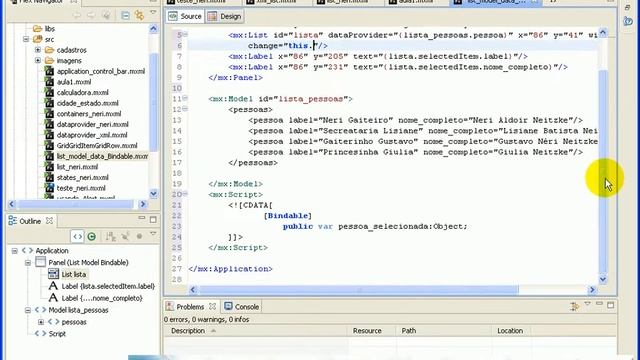Sort problems by Path column
Image resolution: width=640 pixels, height=360 pixels.
click(444, 331)
